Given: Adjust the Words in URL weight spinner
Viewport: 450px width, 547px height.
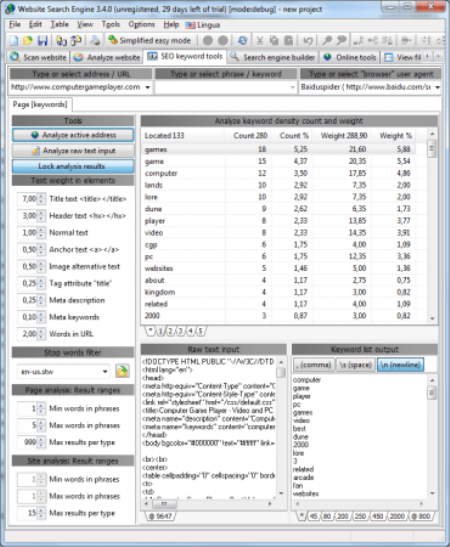Looking at the screenshot, I should (x=41, y=334).
